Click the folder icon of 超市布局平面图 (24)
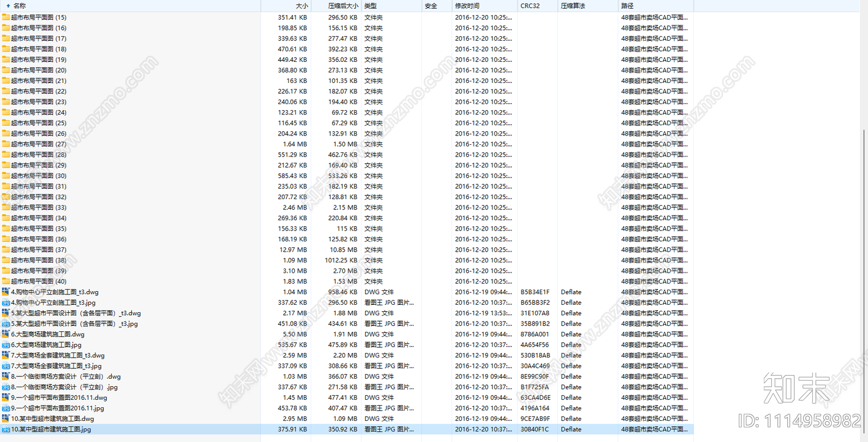The width and height of the screenshot is (868, 442). 6,112
